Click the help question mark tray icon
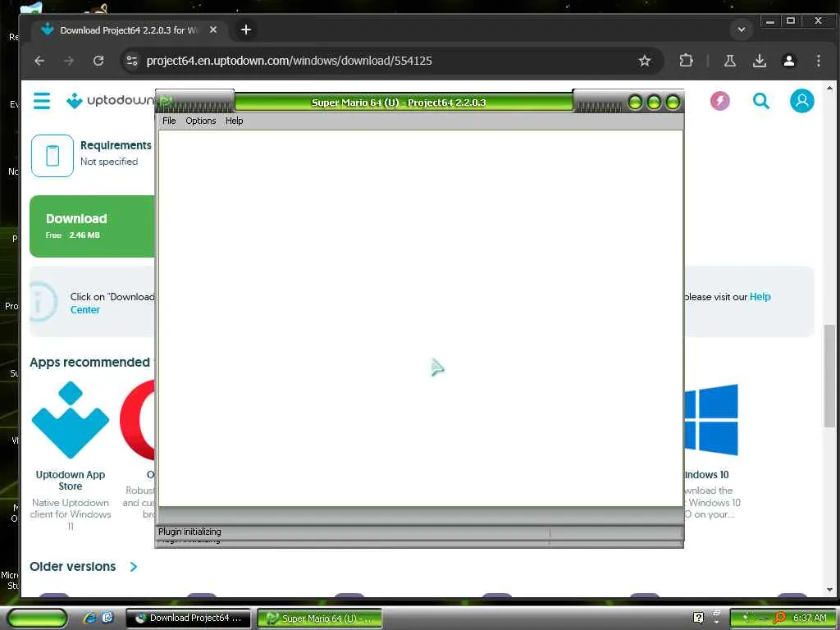 click(698, 618)
